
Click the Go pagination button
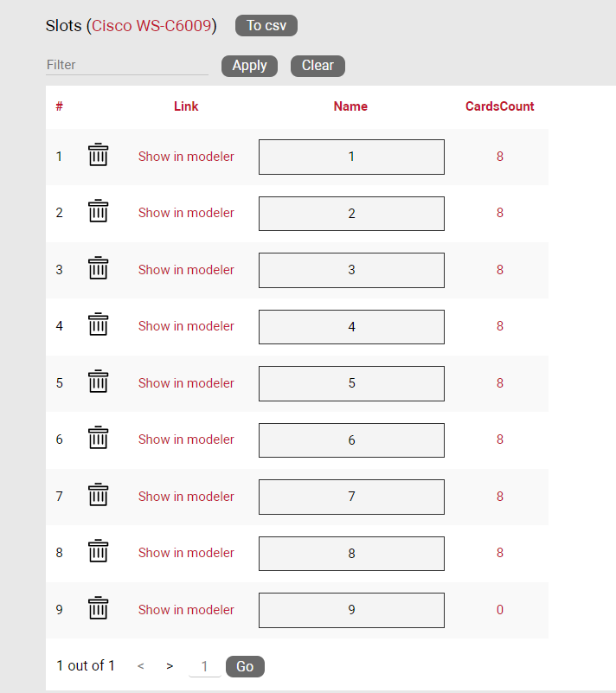point(245,666)
